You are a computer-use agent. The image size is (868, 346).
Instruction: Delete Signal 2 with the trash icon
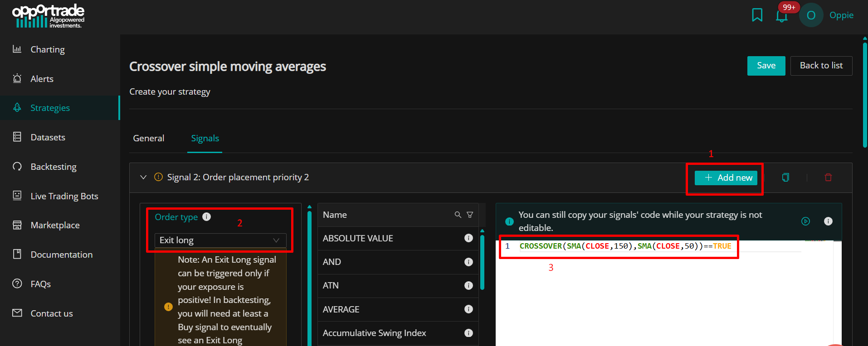(828, 178)
